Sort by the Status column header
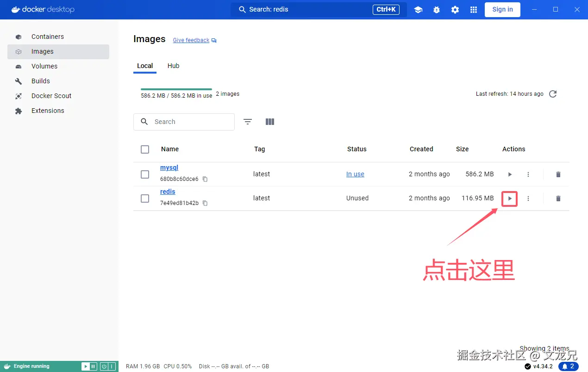The height and width of the screenshot is (372, 588). [x=357, y=149]
